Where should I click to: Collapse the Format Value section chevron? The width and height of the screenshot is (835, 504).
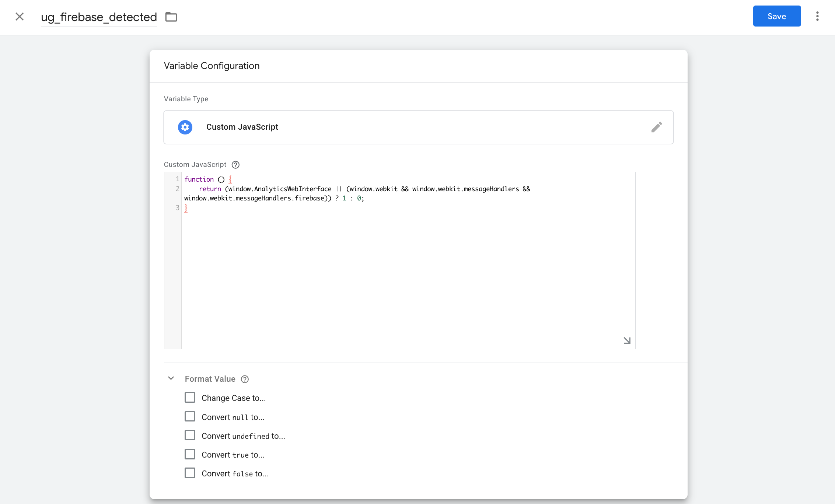coord(171,378)
